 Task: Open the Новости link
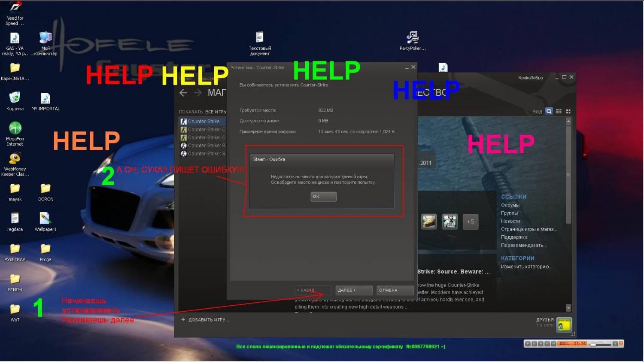[510, 221]
